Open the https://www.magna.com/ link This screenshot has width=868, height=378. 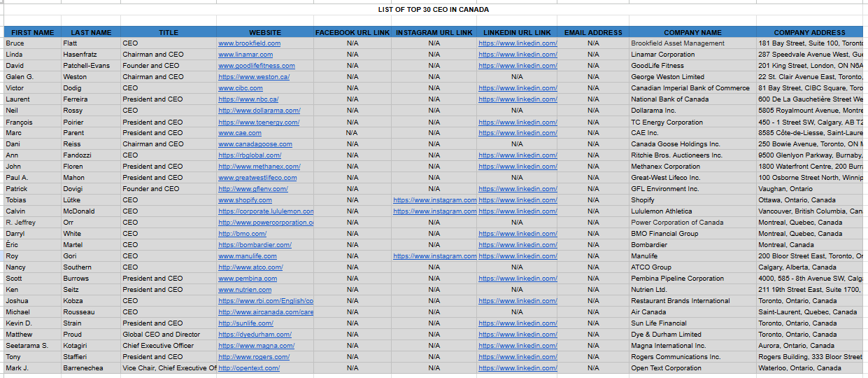tap(256, 346)
